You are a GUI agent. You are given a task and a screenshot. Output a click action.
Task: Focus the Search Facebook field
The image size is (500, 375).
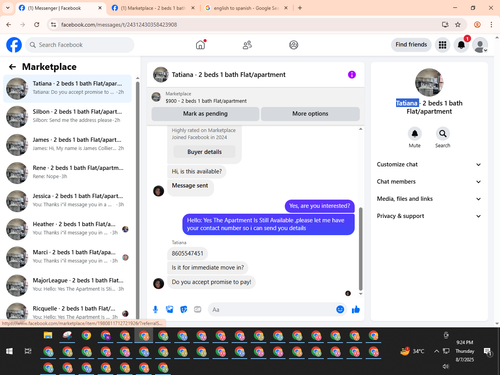(80, 45)
